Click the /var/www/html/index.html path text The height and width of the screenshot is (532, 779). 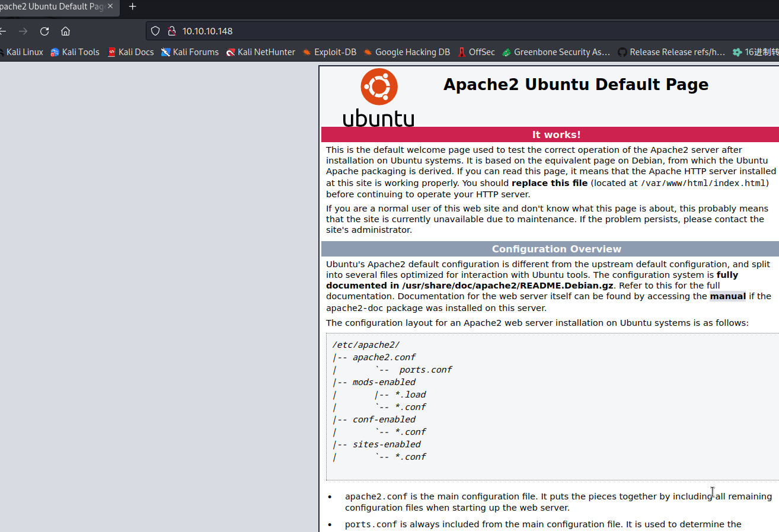pyautogui.click(x=703, y=183)
